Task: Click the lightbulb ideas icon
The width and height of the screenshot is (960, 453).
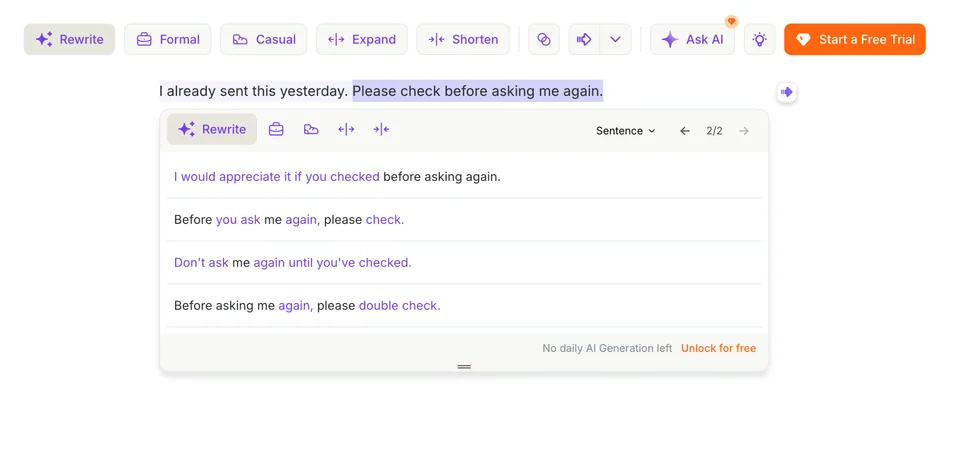Action: 760,39
